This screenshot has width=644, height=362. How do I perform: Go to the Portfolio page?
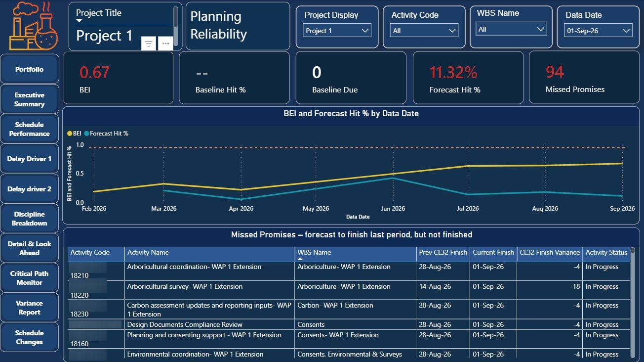tap(30, 69)
